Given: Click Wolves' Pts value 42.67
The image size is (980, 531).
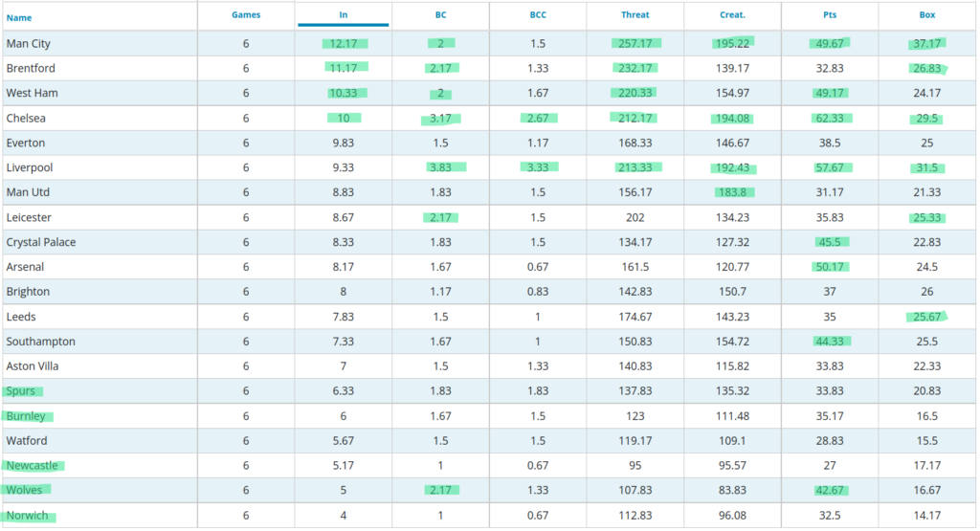Looking at the screenshot, I should click(830, 491).
